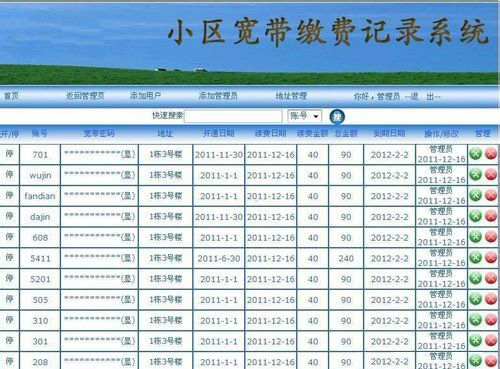The height and width of the screenshot is (369, 500).
Task: Click the round search button beside 账号 dropdown
Action: pyautogui.click(x=337, y=117)
